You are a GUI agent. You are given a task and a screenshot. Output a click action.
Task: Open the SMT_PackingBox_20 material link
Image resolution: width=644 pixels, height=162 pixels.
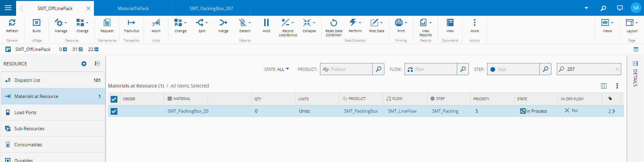point(188,111)
